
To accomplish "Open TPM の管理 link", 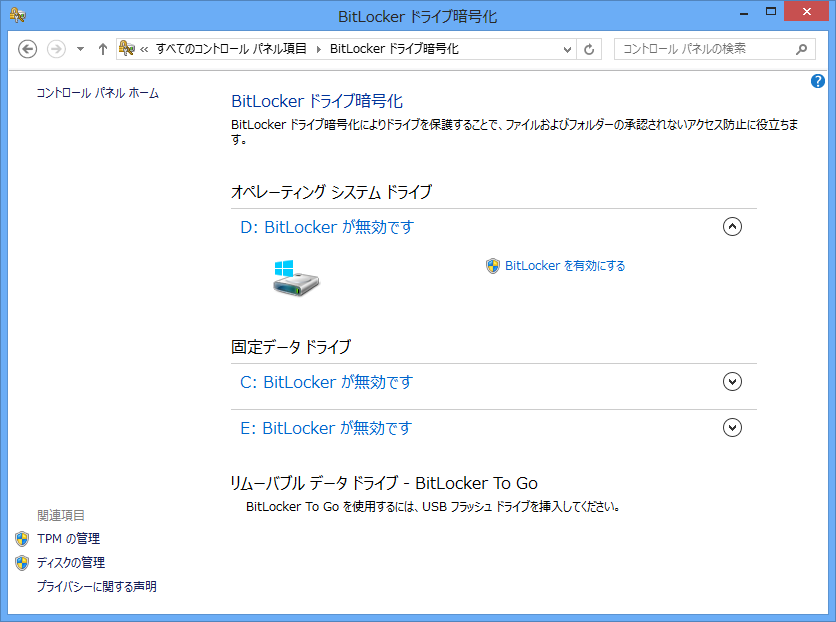I will [x=68, y=539].
